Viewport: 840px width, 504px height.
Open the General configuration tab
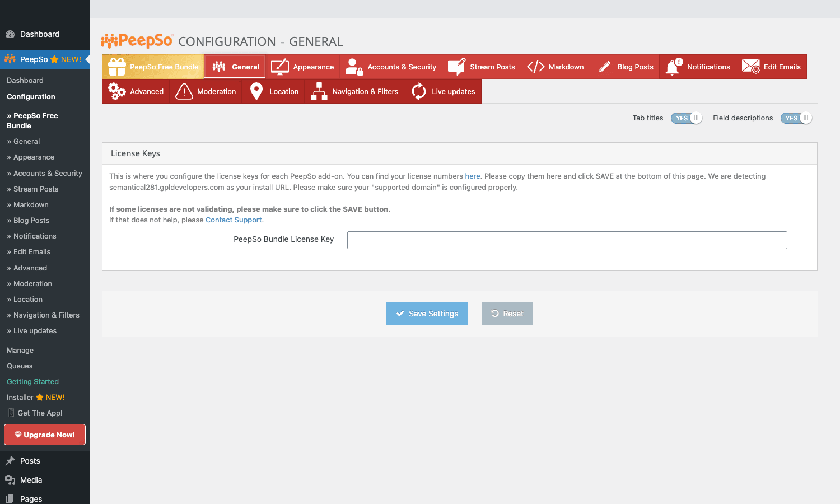click(x=235, y=67)
